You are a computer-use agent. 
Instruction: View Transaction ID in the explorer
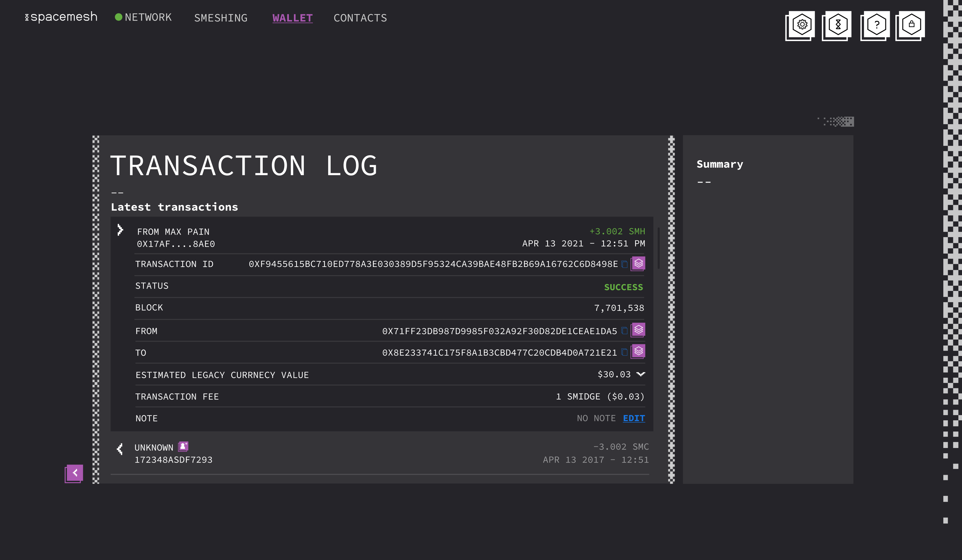pyautogui.click(x=638, y=263)
